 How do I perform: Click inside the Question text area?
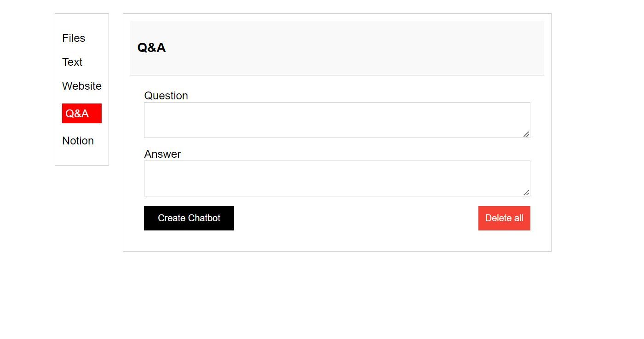pos(337,120)
